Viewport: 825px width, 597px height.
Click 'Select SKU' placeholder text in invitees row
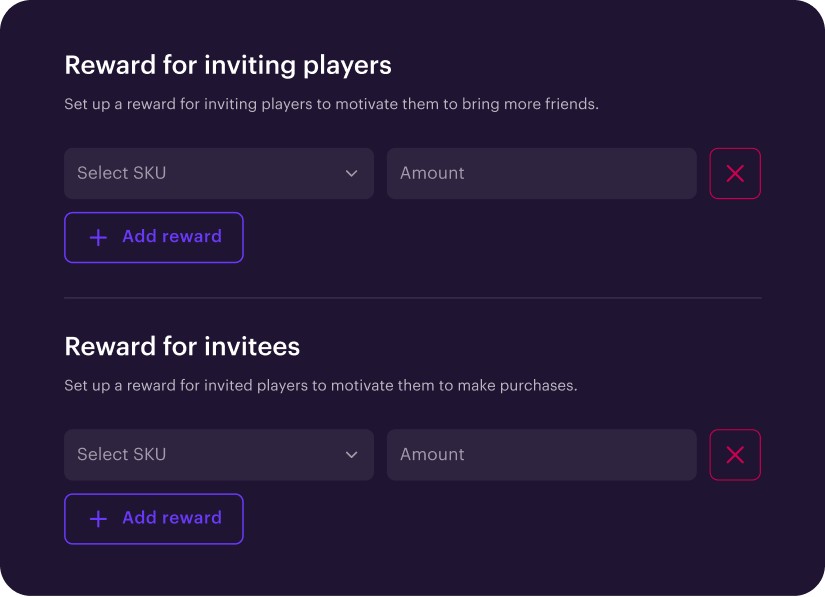(x=122, y=455)
